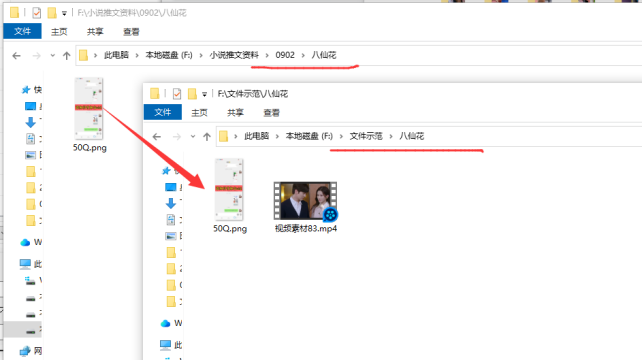Expand chevron after 小说推文资料 in back address bar
The image size is (643, 361).
267,55
